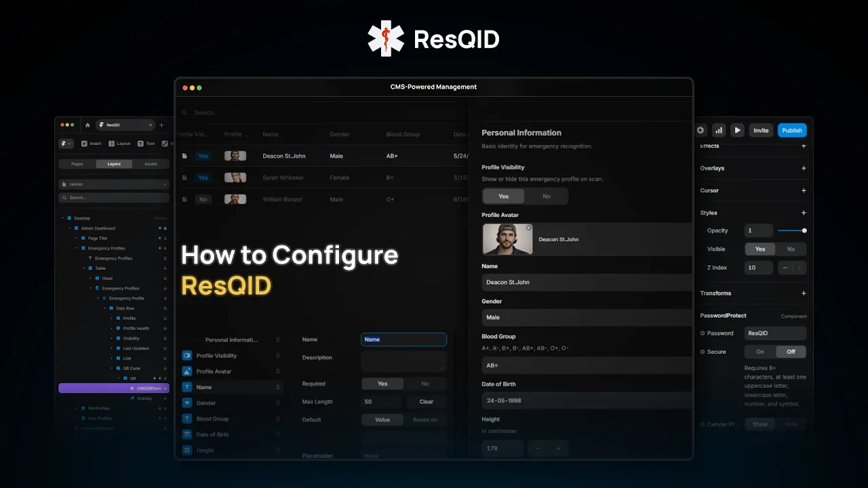This screenshot has height=488, width=868.
Task: Switch to the Layers tab
Action: coord(114,164)
